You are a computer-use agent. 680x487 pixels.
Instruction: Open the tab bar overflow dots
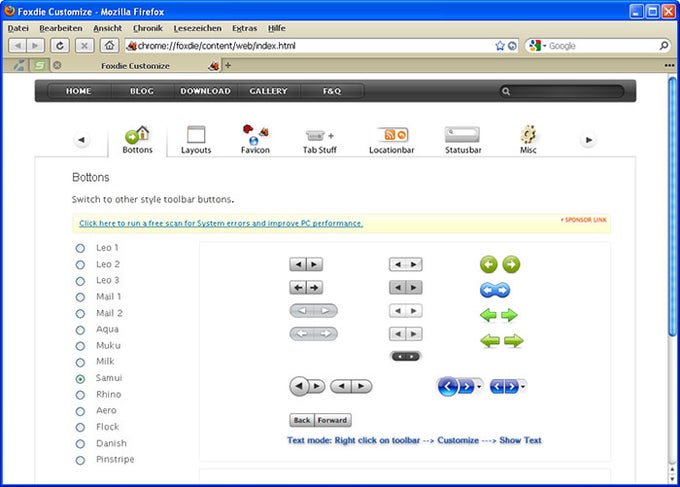(670, 65)
